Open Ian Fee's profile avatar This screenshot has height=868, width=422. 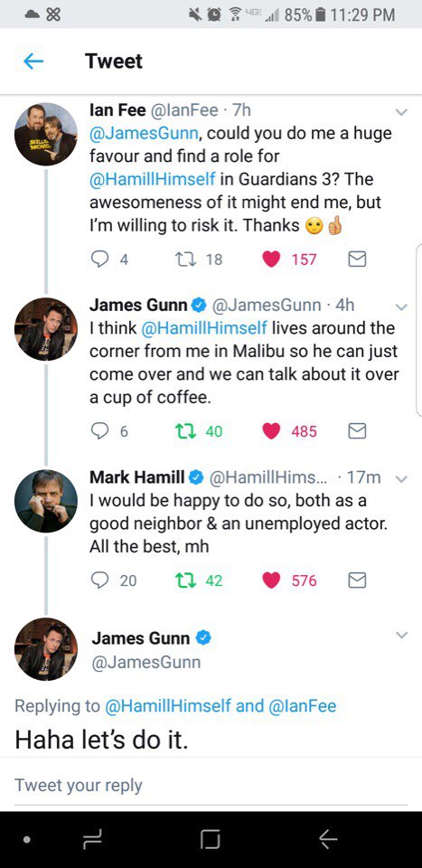coord(46,134)
